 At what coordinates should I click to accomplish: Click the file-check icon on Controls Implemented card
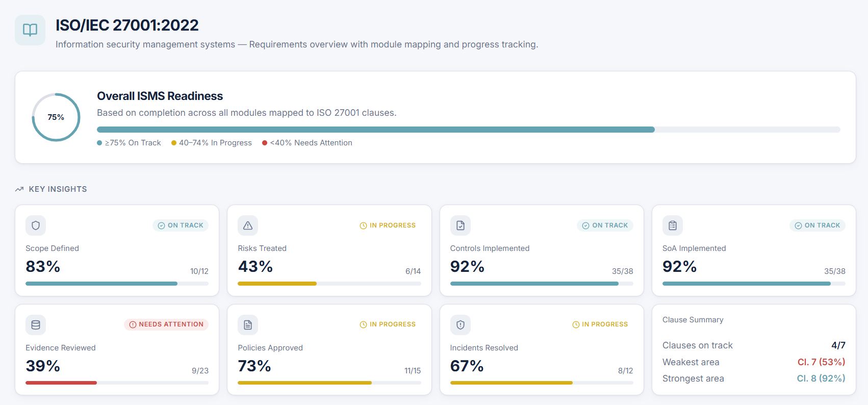(x=461, y=225)
